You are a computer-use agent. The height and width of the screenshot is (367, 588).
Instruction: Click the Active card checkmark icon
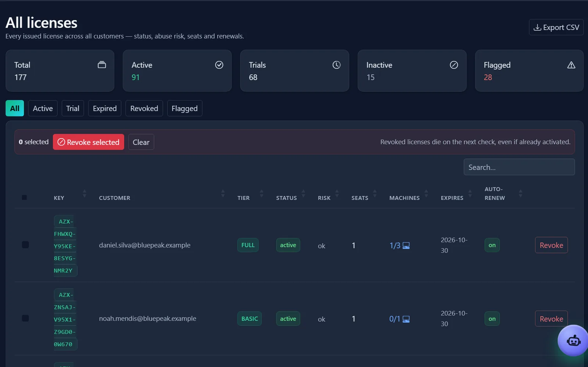[219, 65]
